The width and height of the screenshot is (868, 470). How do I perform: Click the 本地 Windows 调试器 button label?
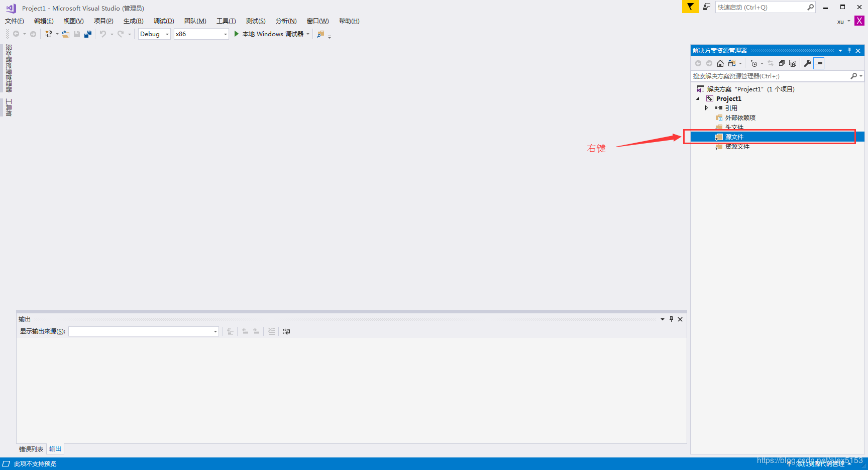pyautogui.click(x=273, y=34)
